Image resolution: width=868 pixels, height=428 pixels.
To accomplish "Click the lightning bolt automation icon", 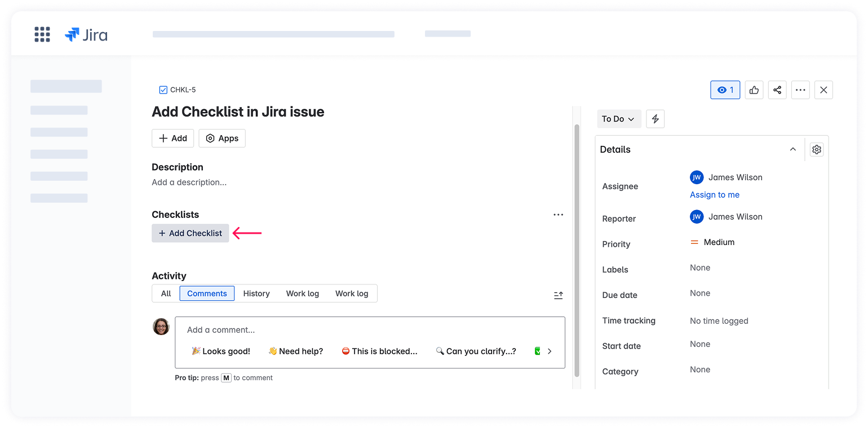I will pyautogui.click(x=655, y=119).
